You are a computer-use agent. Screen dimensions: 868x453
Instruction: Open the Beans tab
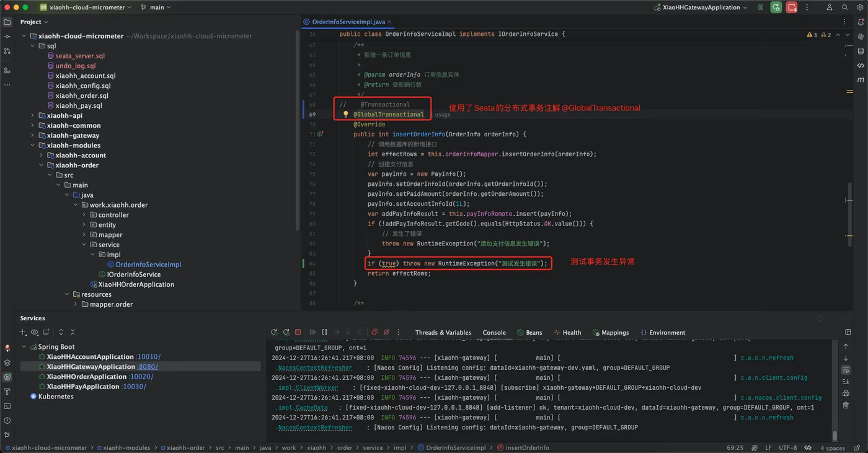[529, 333]
